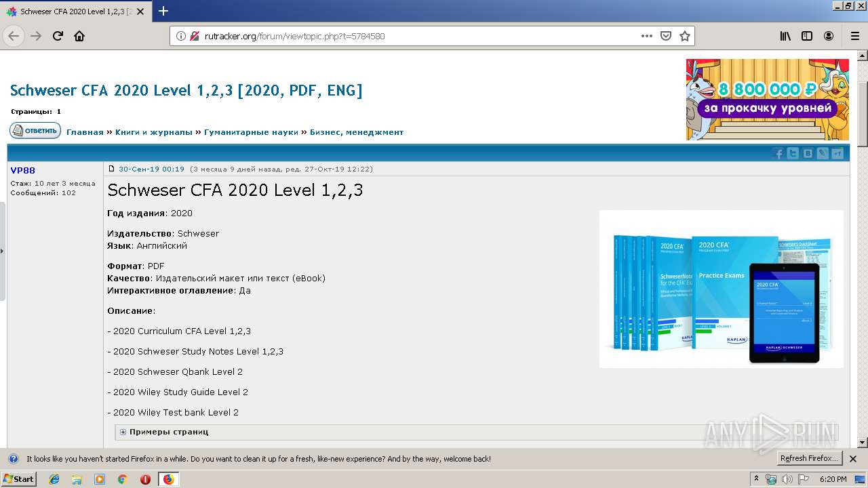Select the text '2020 Wiley Test bank Level 2'

click(x=176, y=412)
